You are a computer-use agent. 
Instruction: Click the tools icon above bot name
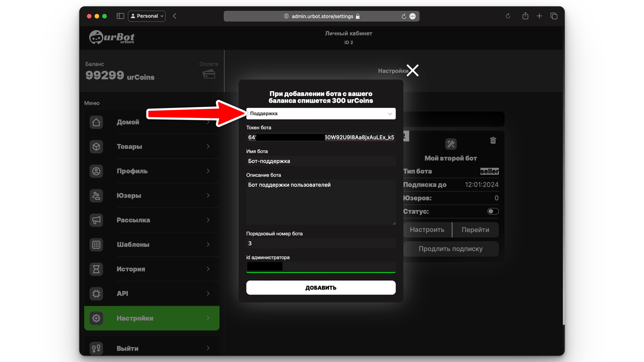[x=451, y=144]
